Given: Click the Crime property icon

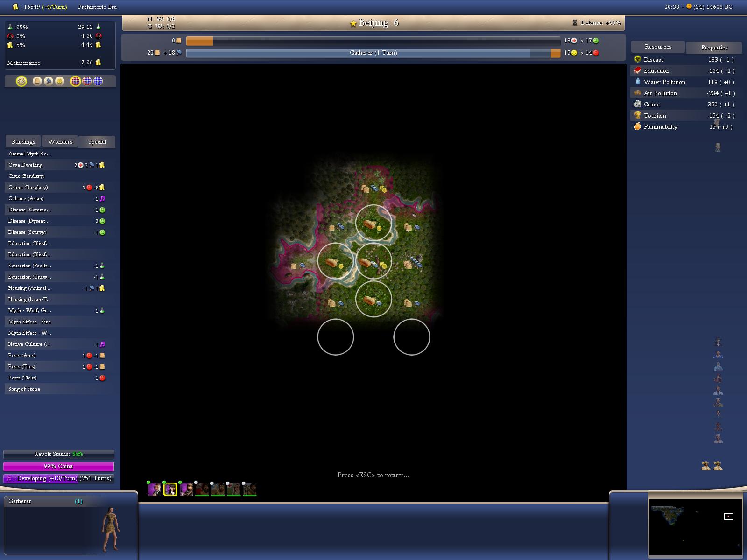Looking at the screenshot, I should pyautogui.click(x=638, y=104).
